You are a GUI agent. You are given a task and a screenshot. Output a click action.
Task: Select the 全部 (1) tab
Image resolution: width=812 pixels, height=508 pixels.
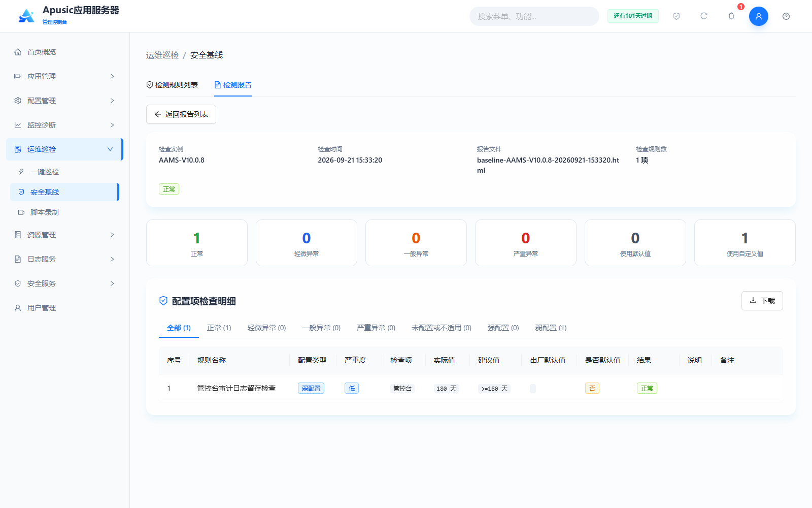(x=179, y=328)
